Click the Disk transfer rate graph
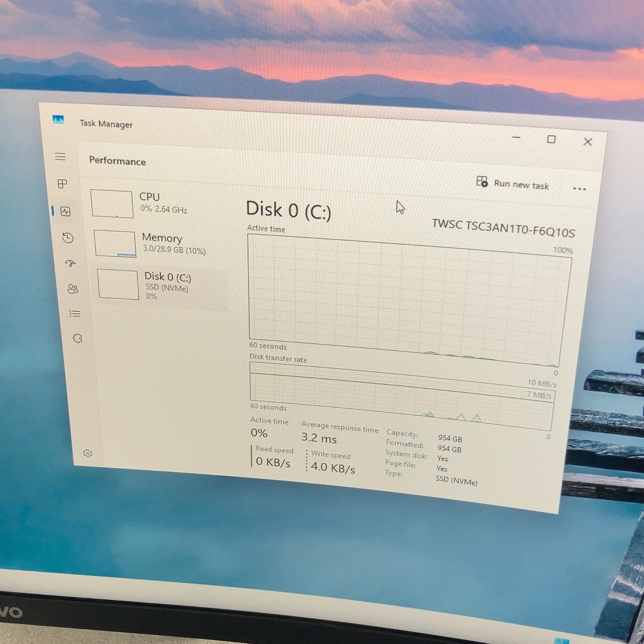Screen dimensions: 644x644 click(402, 396)
